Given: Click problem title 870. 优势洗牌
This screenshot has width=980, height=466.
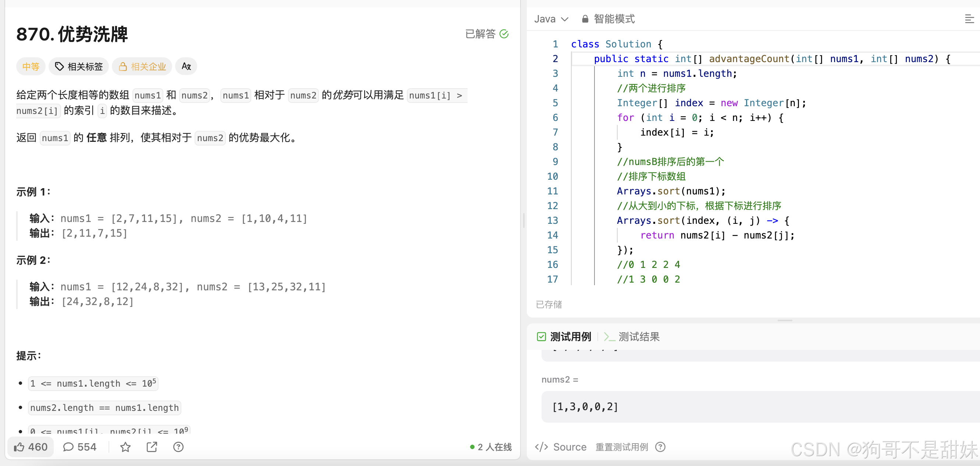Looking at the screenshot, I should pyautogui.click(x=72, y=34).
